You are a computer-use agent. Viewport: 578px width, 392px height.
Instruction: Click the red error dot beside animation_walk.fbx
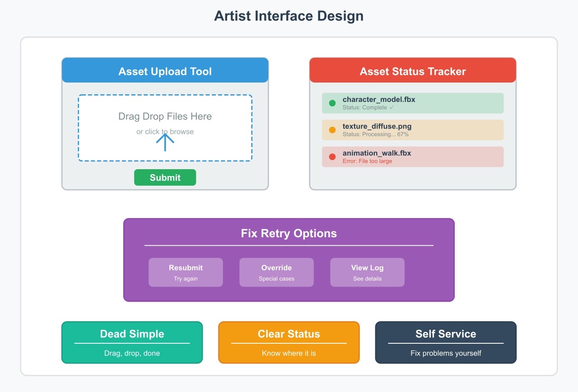332,157
